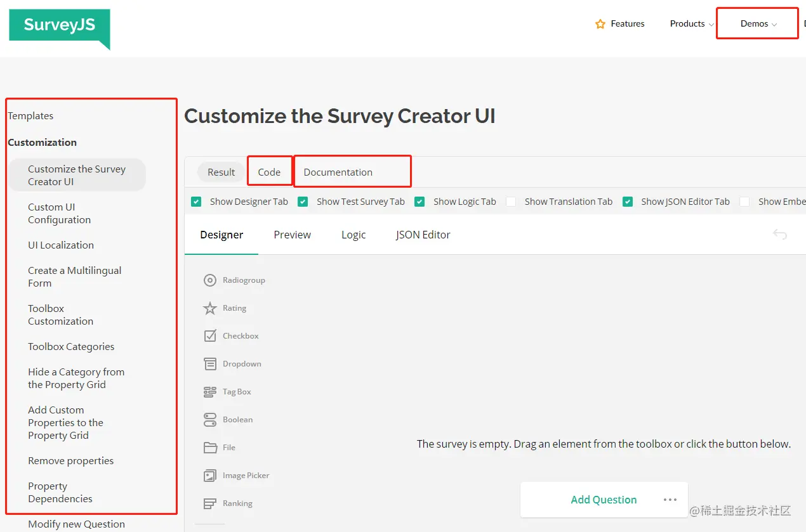Uncheck Show Designer Tab
The image size is (806, 532).
click(x=196, y=202)
